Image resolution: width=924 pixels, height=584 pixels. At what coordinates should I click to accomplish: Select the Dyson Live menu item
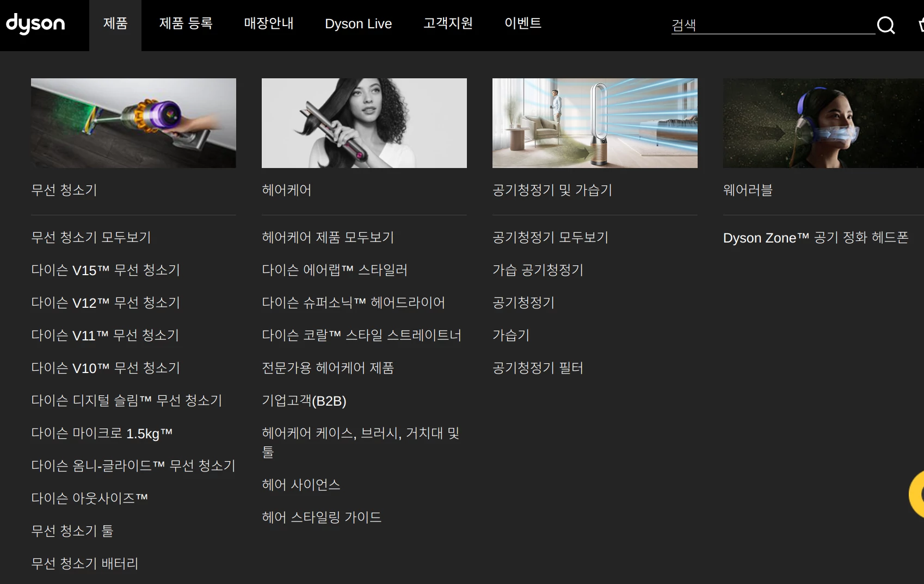point(358,24)
